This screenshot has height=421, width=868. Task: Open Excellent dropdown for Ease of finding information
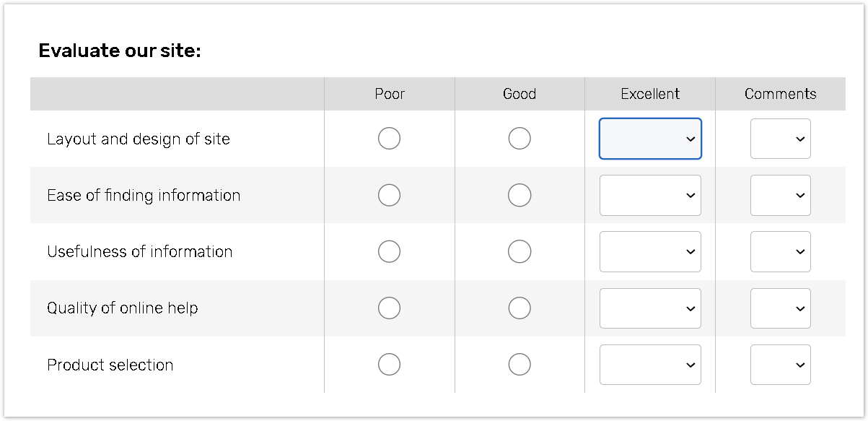click(x=650, y=195)
